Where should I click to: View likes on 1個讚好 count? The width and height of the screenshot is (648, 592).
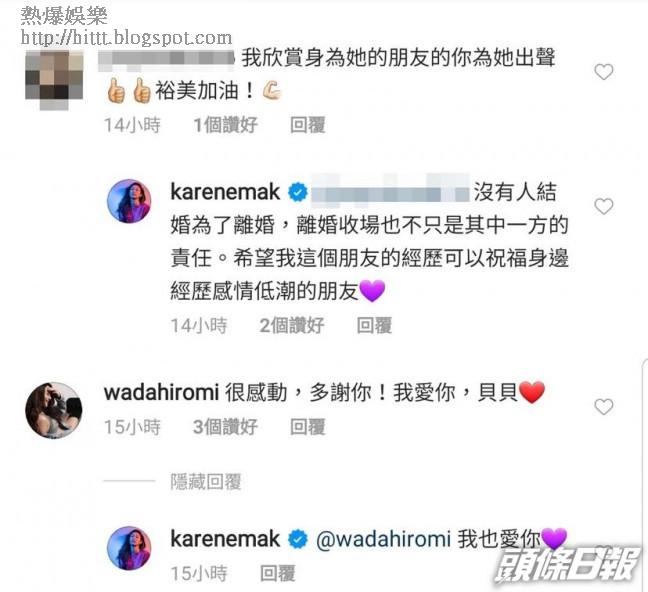[x=226, y=125]
